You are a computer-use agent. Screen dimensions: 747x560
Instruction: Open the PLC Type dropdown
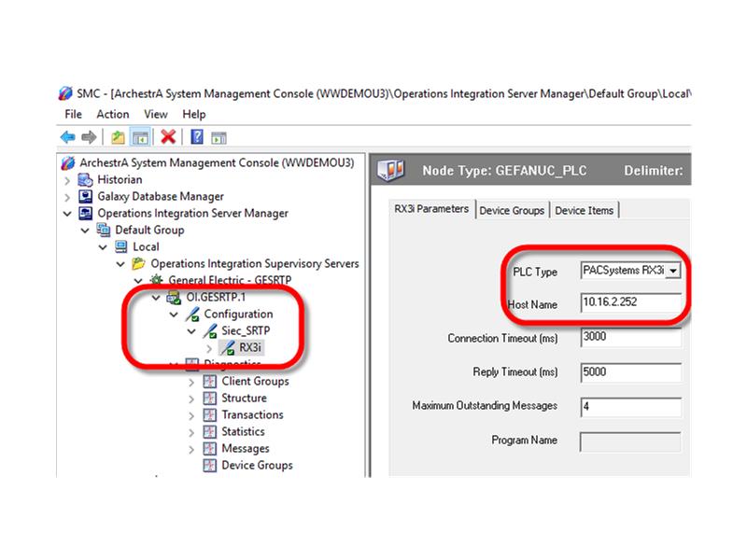point(673,271)
